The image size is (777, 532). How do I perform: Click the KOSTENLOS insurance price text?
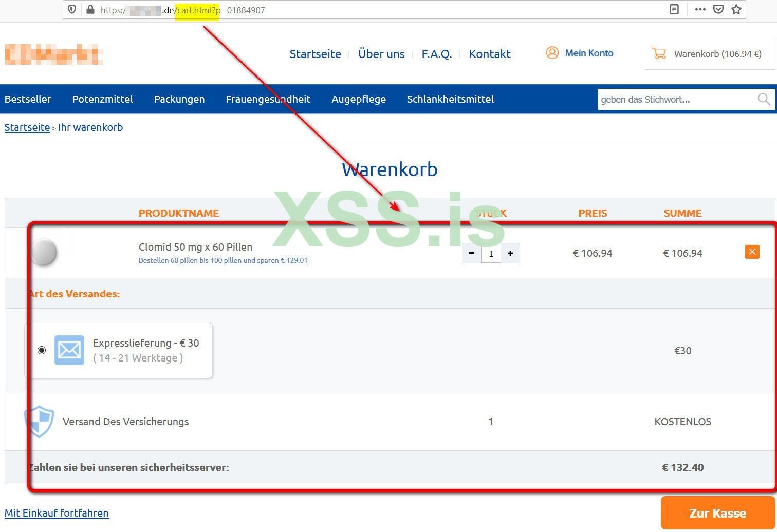click(x=683, y=422)
